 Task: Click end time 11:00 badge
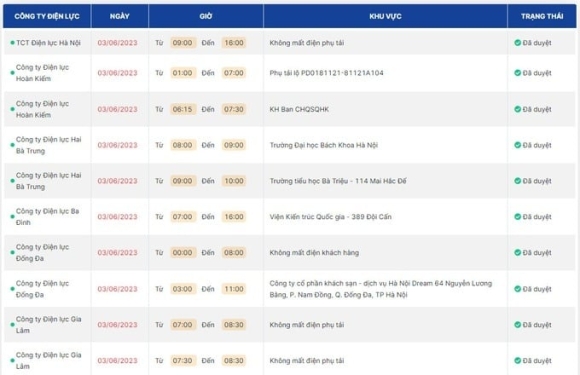[234, 289]
